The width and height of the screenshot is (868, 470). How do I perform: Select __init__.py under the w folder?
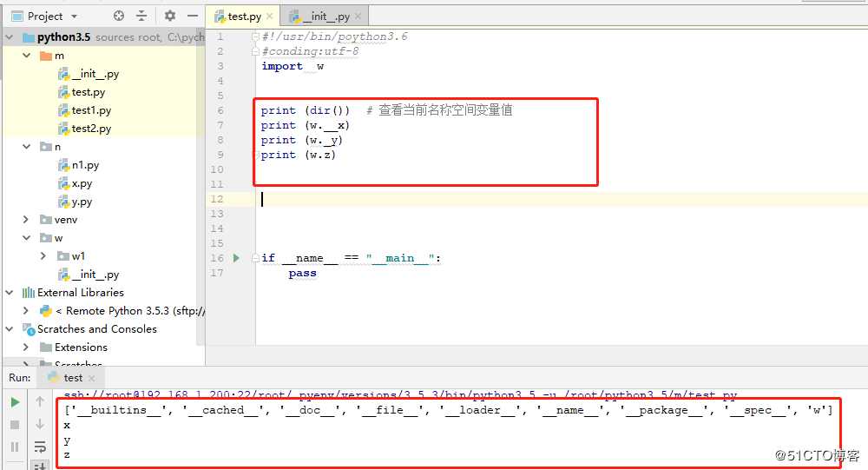tap(89, 275)
